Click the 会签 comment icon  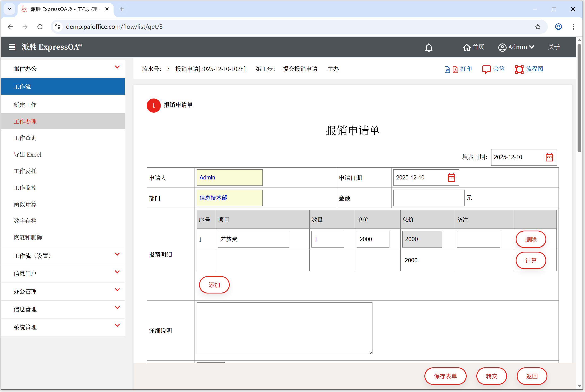tap(486, 69)
